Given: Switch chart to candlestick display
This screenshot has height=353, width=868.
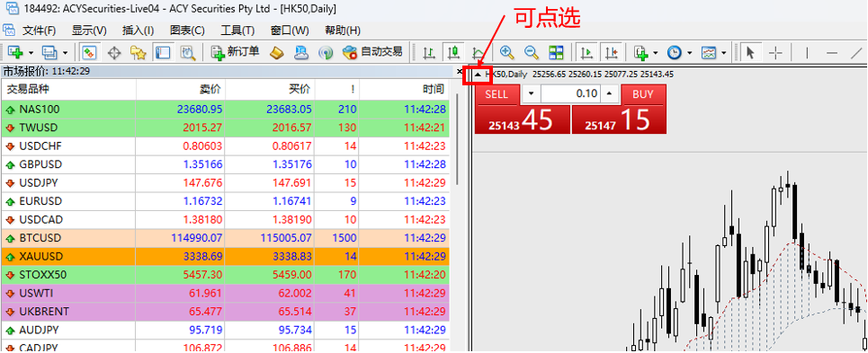Looking at the screenshot, I should point(452,52).
